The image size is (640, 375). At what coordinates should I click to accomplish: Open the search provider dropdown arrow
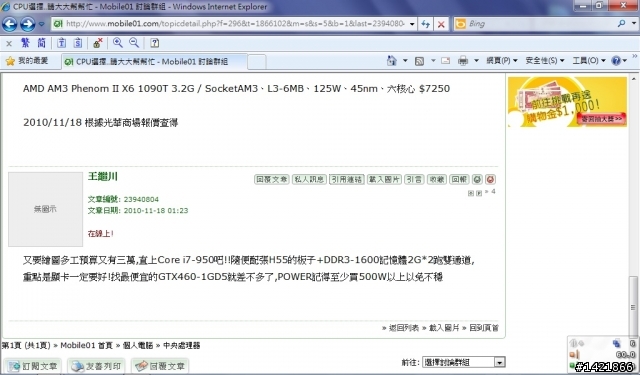633,24
